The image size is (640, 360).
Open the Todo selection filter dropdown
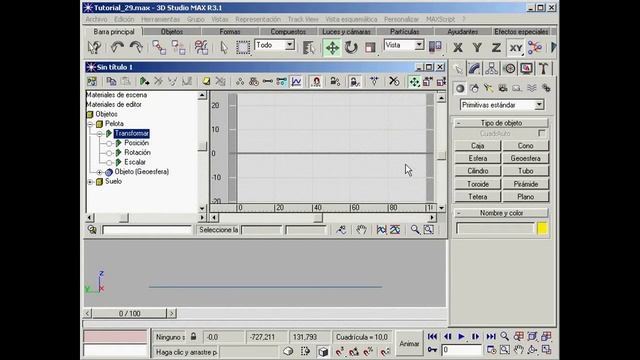point(289,45)
